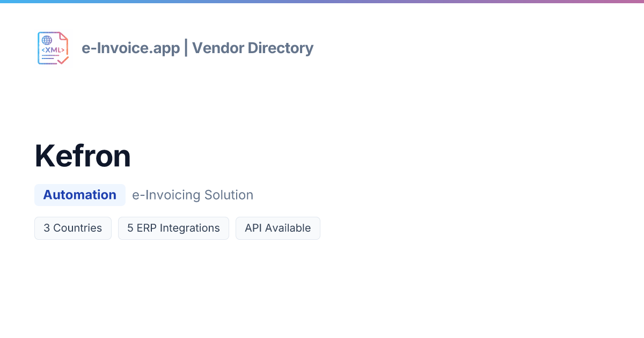This screenshot has width=644, height=338.
Task: Select the Kefron vendor heading
Action: tap(83, 157)
